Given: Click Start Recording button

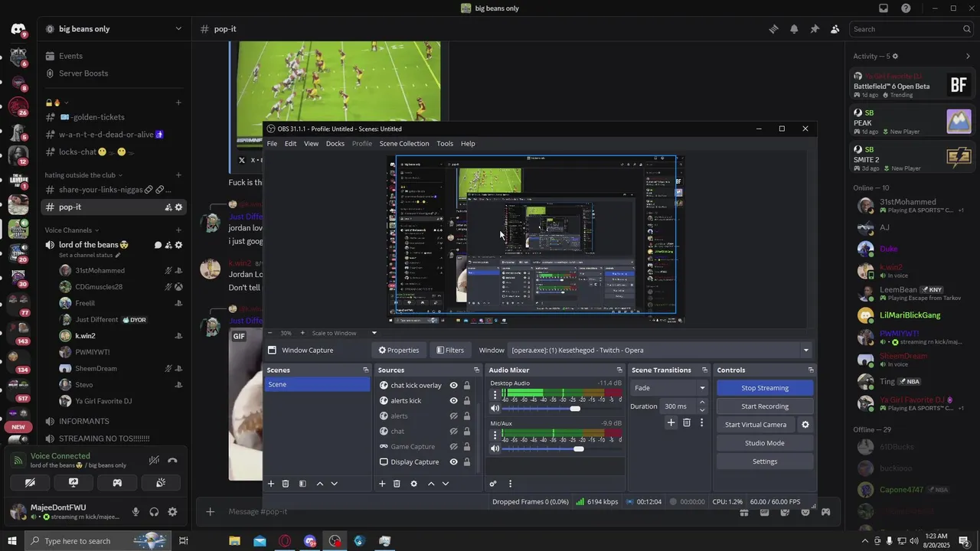Looking at the screenshot, I should 765,406.
